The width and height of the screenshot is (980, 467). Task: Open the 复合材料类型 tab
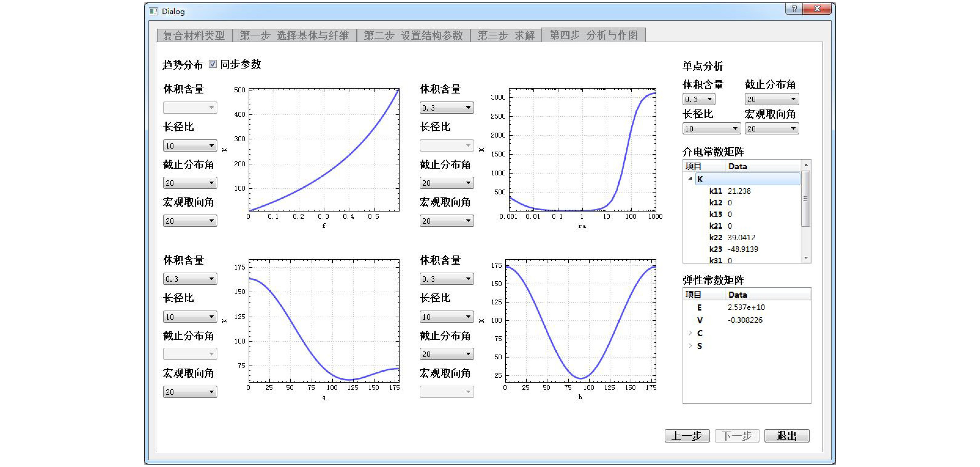pyautogui.click(x=194, y=36)
